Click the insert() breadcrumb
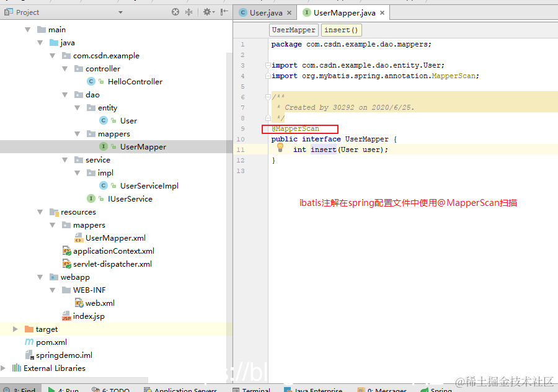558x392 pixels. click(x=341, y=30)
